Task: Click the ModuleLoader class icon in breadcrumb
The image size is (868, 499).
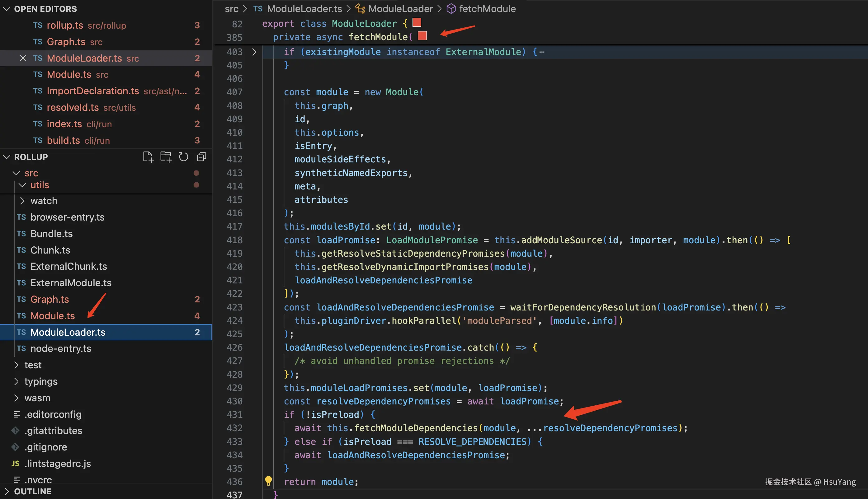Action: [360, 9]
